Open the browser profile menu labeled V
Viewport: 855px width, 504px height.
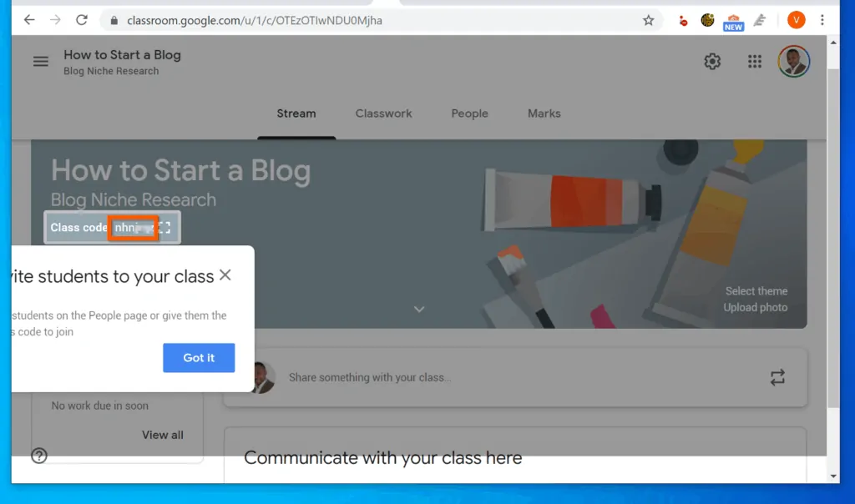(x=795, y=19)
